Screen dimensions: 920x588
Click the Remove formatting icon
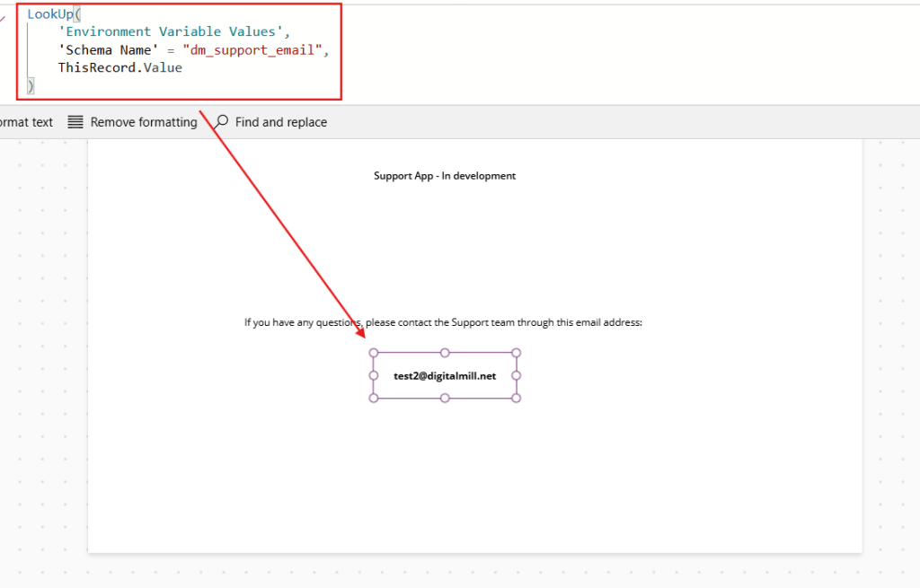click(x=144, y=122)
